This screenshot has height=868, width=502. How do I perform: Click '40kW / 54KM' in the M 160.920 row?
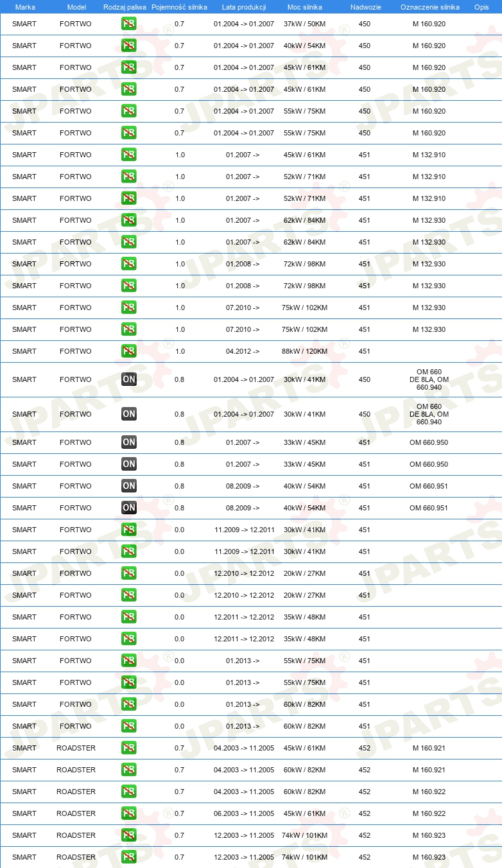(305, 46)
